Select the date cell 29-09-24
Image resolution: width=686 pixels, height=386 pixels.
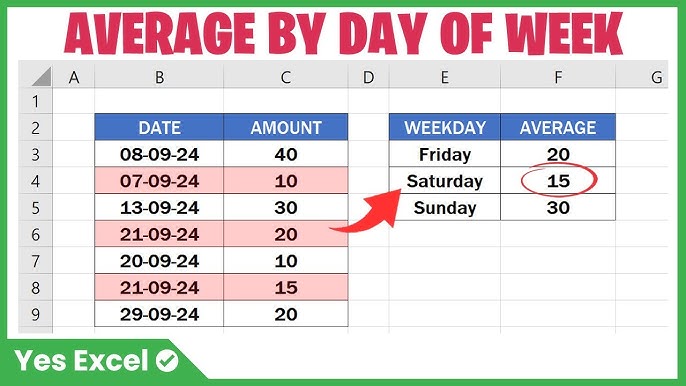tap(159, 314)
